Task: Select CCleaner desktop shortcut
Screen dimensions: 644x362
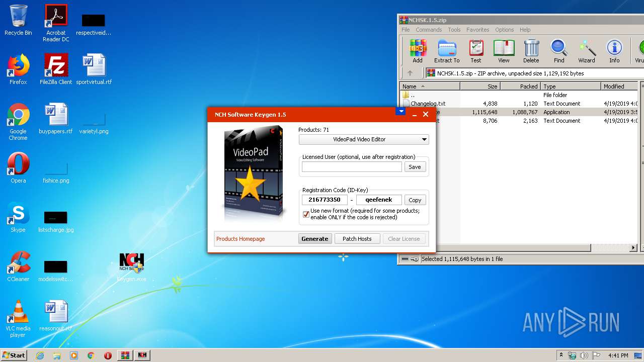Action: click(x=18, y=266)
